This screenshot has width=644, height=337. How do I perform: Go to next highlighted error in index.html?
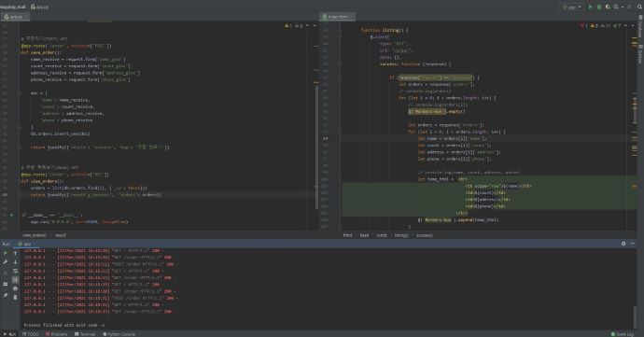tap(633, 25)
